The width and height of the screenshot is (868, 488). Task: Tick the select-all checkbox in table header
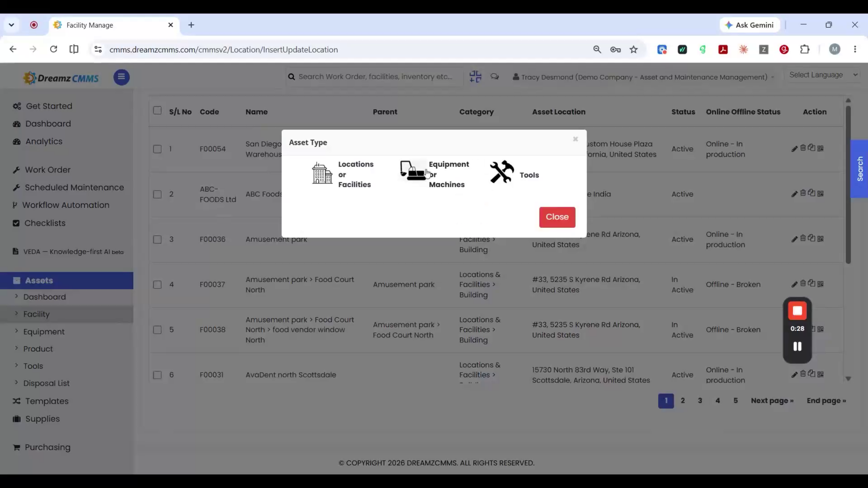coord(157,110)
